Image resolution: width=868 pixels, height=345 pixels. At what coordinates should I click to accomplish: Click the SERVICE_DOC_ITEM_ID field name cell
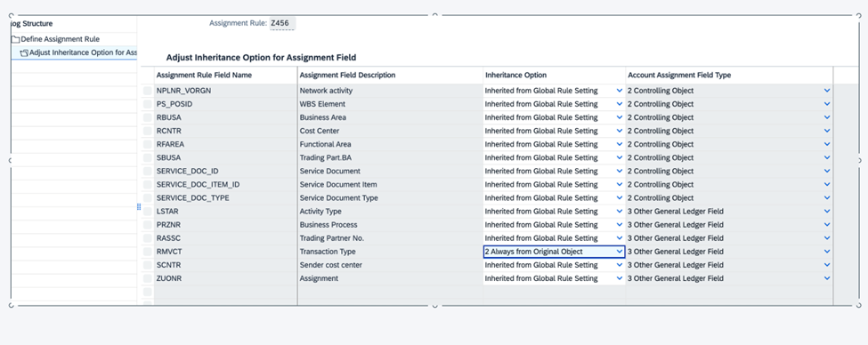pyautogui.click(x=226, y=185)
